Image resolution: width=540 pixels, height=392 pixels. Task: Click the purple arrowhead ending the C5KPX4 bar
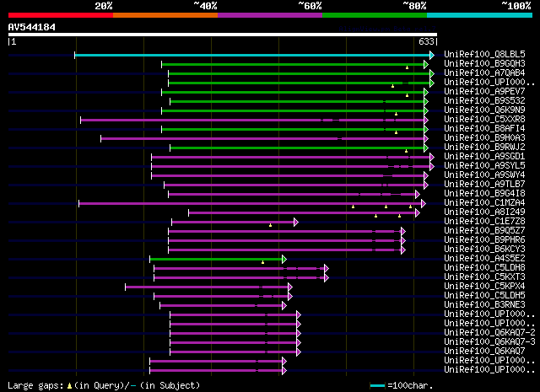(x=290, y=287)
